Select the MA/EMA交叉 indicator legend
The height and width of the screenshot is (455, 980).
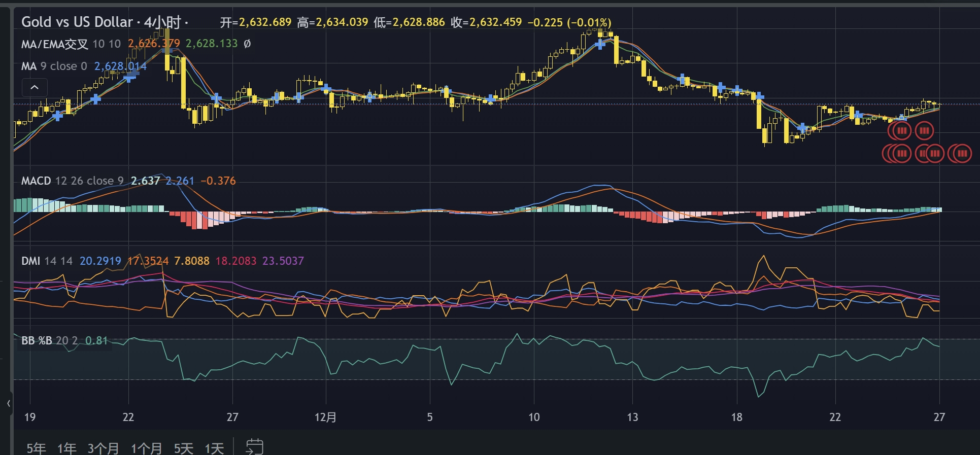pos(55,44)
